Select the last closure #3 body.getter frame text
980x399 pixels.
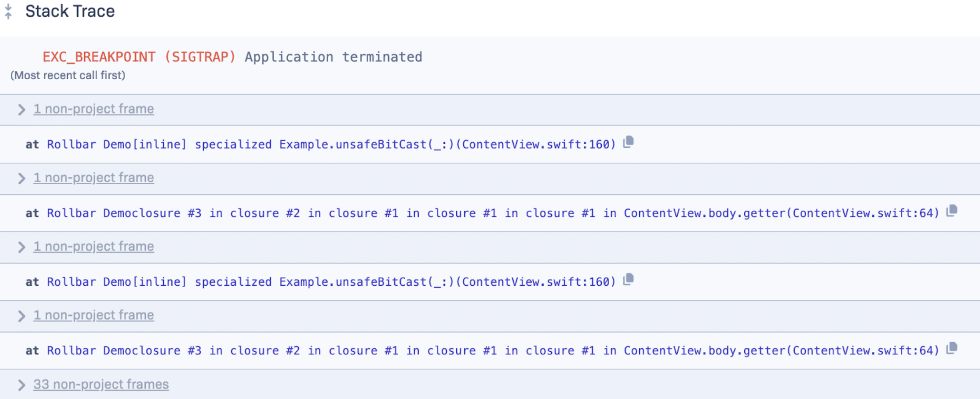tap(492, 351)
